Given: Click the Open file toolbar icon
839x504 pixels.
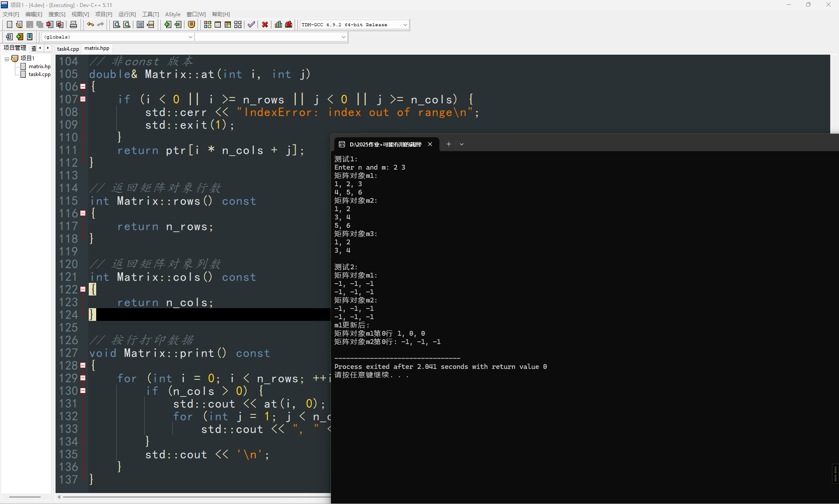Looking at the screenshot, I should tap(19, 24).
